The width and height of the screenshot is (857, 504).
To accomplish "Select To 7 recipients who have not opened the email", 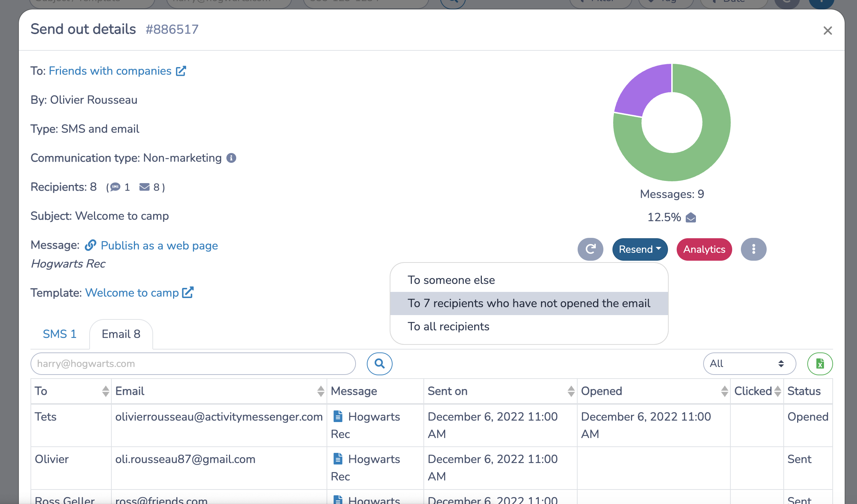I will 529,303.
